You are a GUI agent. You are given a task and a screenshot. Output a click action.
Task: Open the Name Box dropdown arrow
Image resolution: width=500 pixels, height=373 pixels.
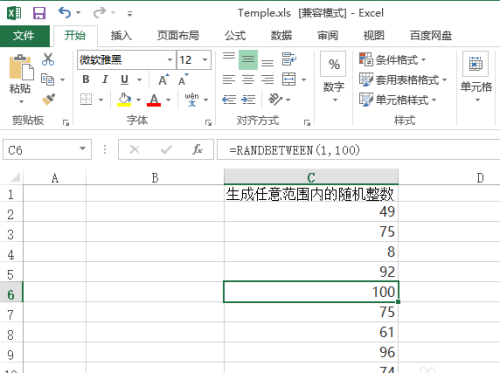point(82,149)
